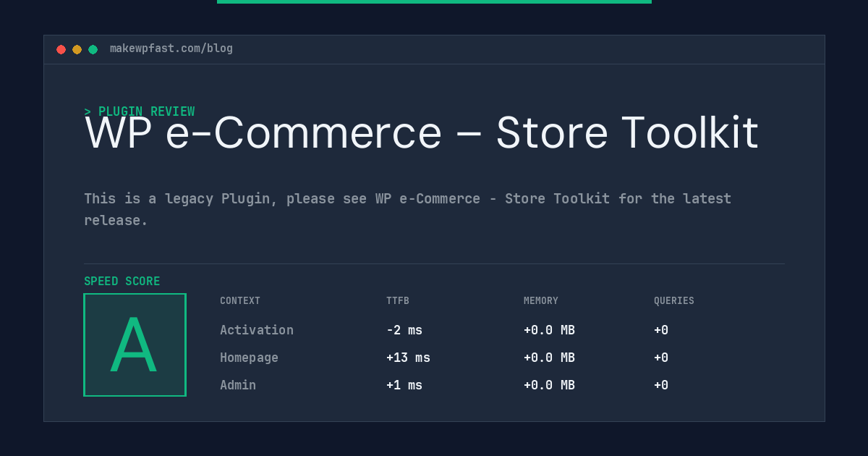
Task: Select the Homepage row label
Action: coord(249,358)
